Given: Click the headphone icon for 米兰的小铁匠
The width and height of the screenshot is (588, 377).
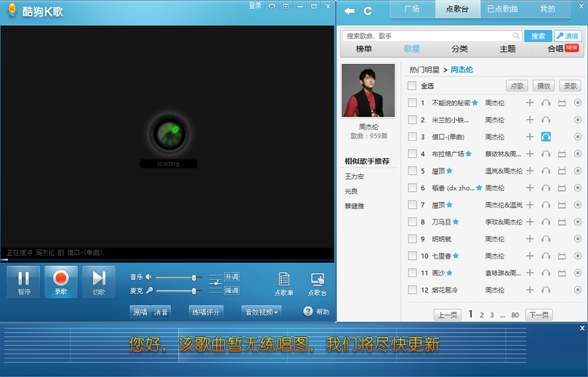Looking at the screenshot, I should 546,120.
